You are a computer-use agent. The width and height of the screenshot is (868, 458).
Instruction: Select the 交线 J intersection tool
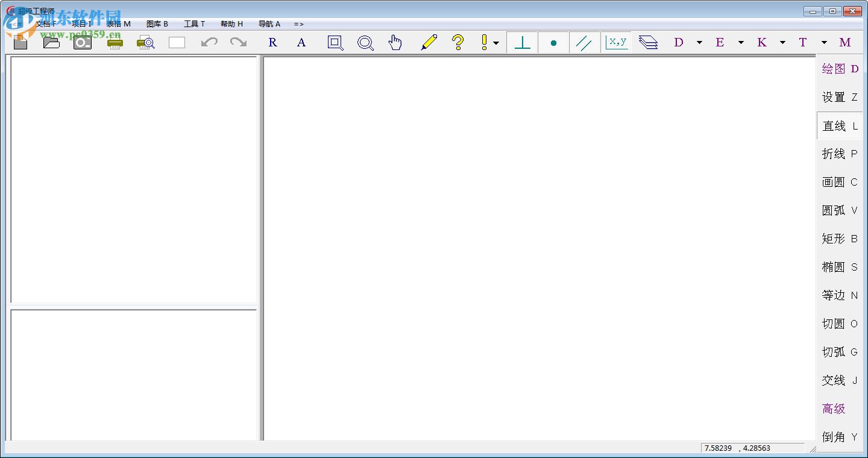[840, 380]
